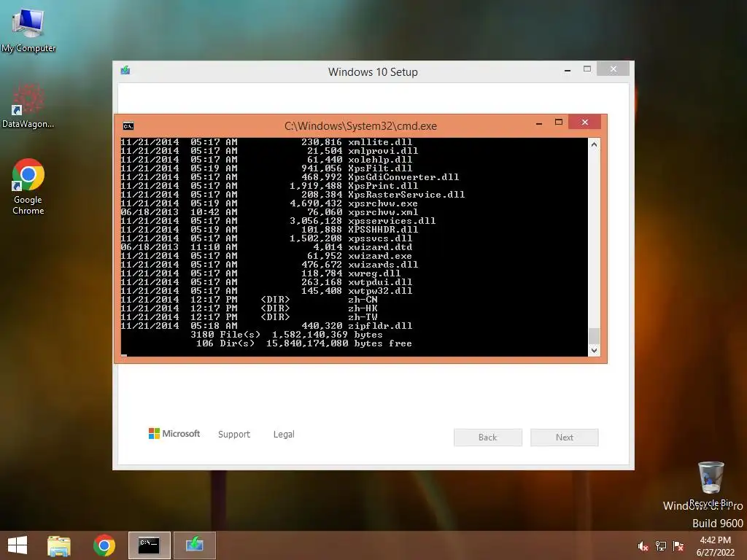747x560 pixels.
Task: Click the cmd.exe title bar system icon
Action: tap(128, 126)
